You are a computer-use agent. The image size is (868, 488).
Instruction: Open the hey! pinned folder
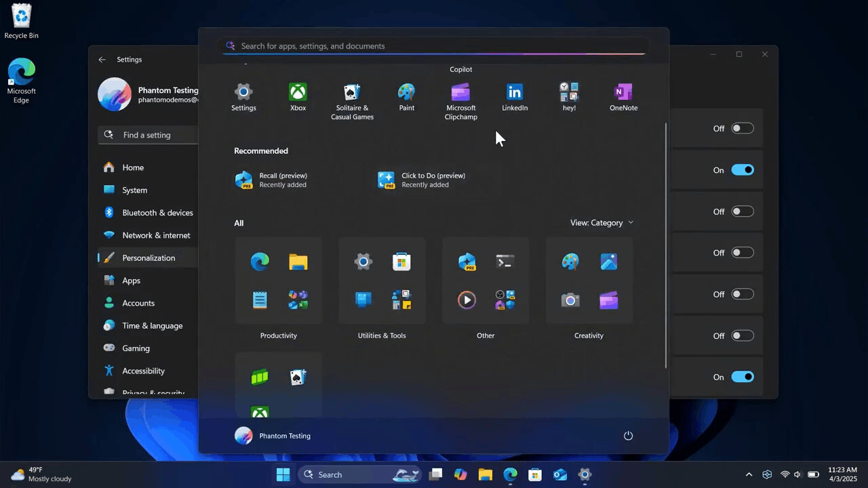tap(569, 98)
